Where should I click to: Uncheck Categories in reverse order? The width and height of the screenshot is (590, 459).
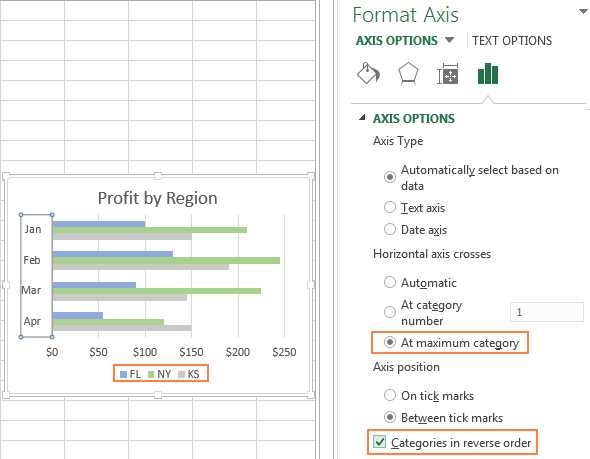coord(379,442)
